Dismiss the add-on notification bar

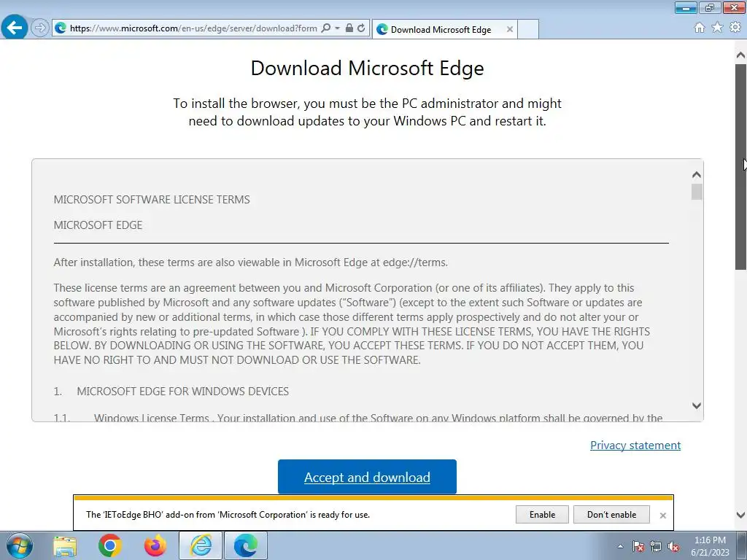coord(662,516)
